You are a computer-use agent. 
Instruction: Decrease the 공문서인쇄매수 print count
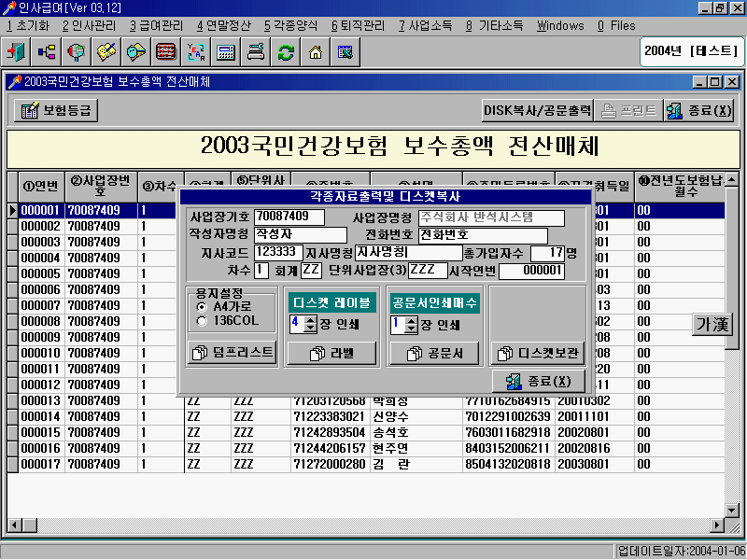411,329
